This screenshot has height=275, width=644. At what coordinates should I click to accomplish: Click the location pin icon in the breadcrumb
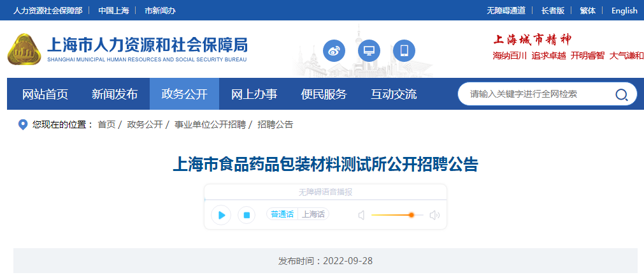(24, 124)
